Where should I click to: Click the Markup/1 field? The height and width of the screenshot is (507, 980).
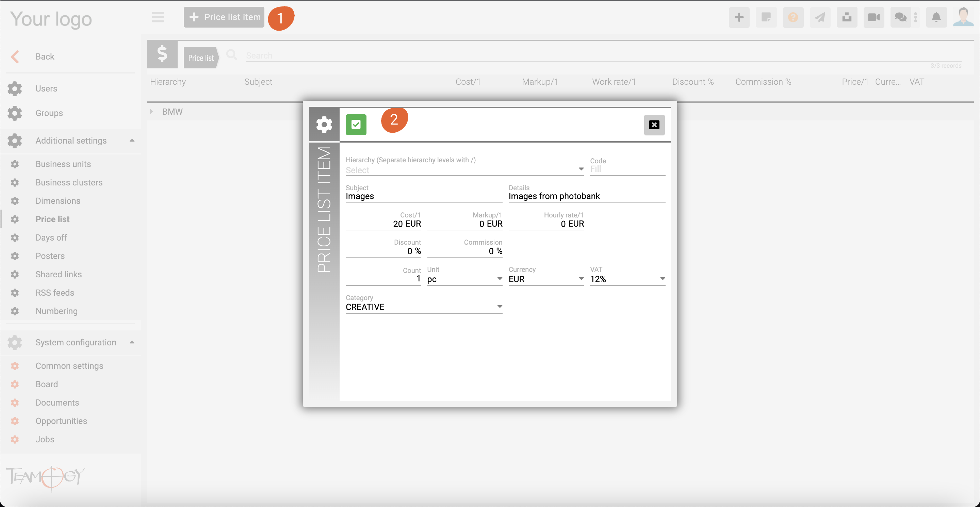pyautogui.click(x=464, y=224)
